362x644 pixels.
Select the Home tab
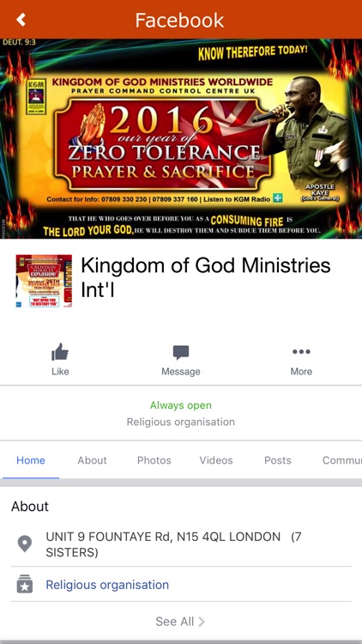[31, 460]
